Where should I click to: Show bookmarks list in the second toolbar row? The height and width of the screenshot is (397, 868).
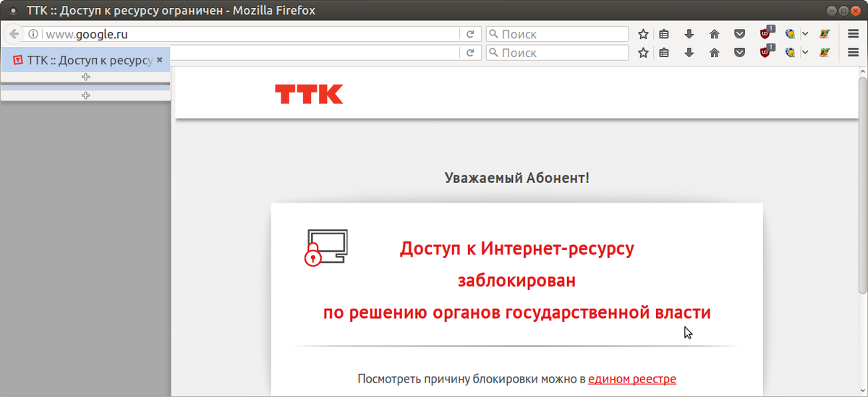tap(664, 53)
